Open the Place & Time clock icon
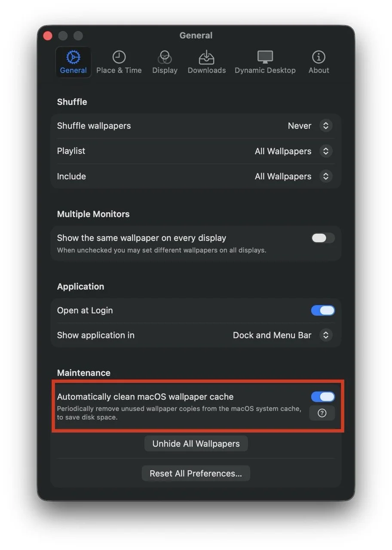 click(x=119, y=57)
